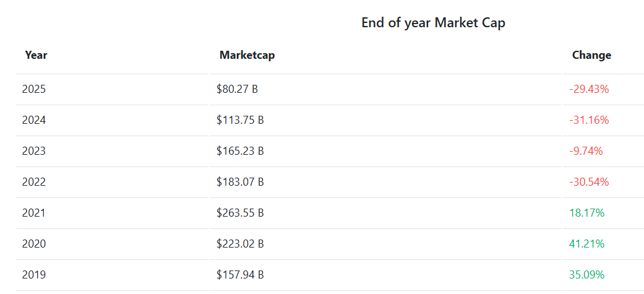Click the 2020 year cell
The image size is (644, 294).
[x=34, y=244]
